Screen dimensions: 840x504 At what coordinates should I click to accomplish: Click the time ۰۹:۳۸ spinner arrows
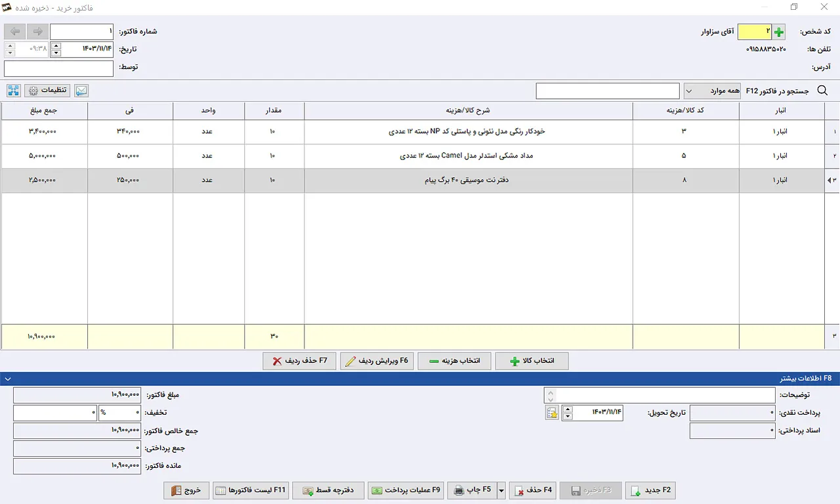(x=10, y=49)
